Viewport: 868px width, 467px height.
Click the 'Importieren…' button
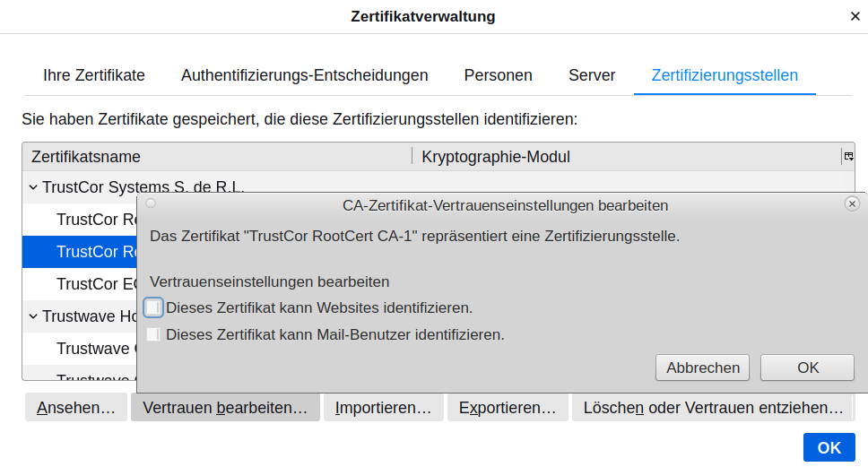coord(383,408)
